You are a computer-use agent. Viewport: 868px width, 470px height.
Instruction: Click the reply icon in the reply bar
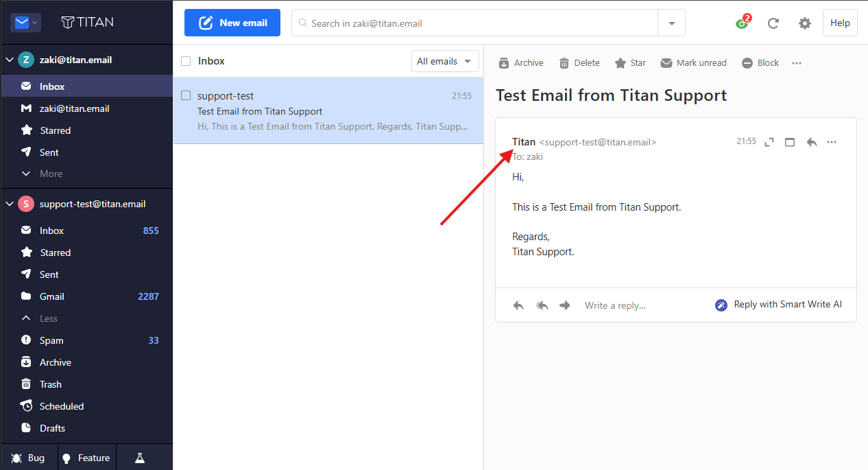point(518,305)
